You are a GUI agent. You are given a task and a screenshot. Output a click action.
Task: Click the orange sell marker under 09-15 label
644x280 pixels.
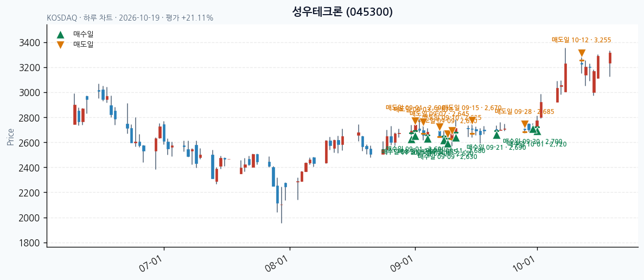click(473, 120)
